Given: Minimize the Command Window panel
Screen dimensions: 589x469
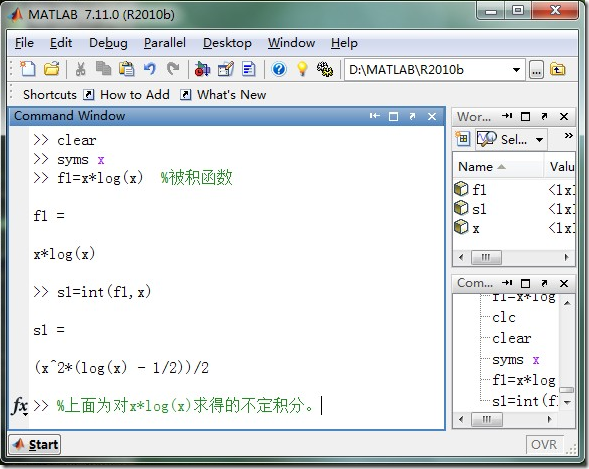Looking at the screenshot, I should pos(375,116).
